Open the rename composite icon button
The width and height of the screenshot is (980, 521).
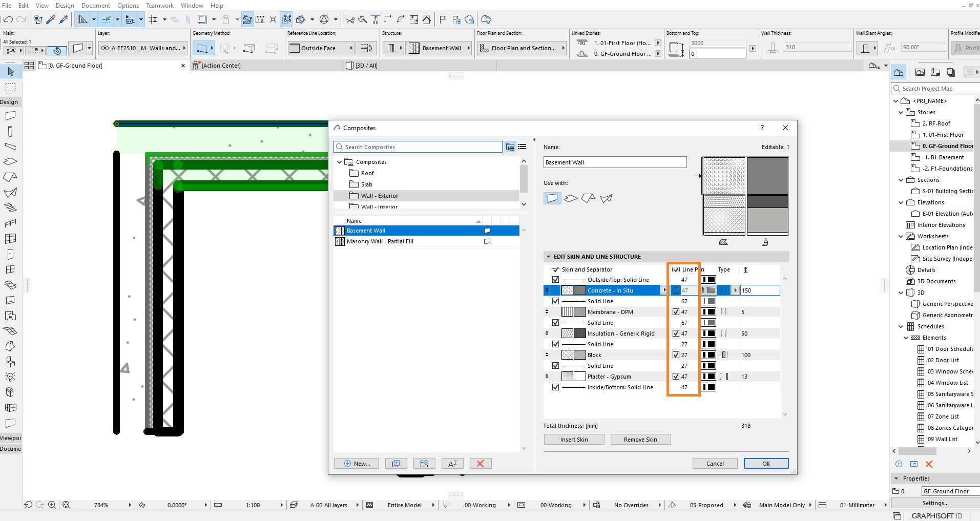(x=452, y=464)
